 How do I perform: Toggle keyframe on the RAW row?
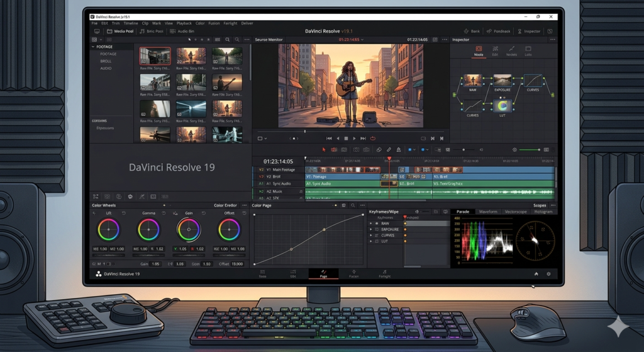pos(405,224)
